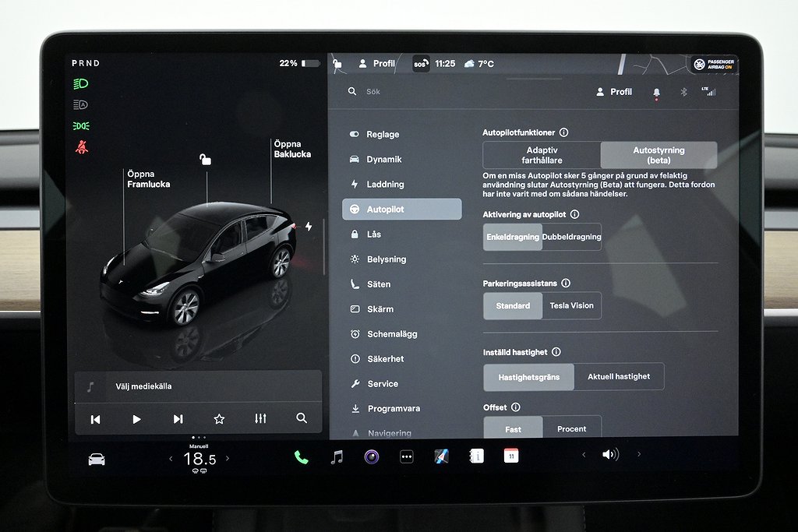Choose Procent offset option

pyautogui.click(x=571, y=428)
